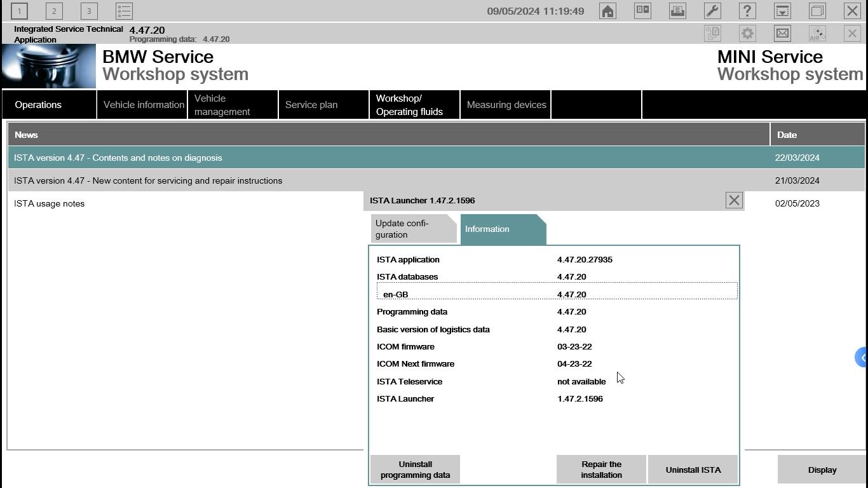Open Workshop/Operating fluids tab
868x488 pixels.
[x=415, y=105]
